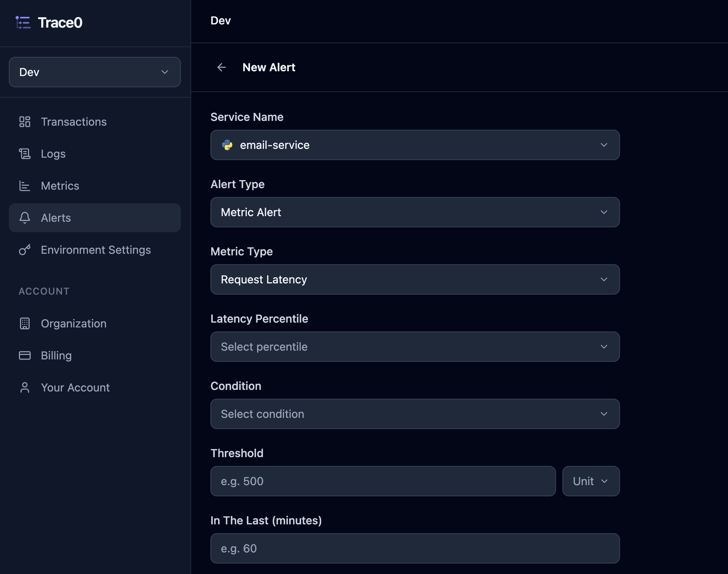Open the Select condition dropdown
Viewport: 728px width, 574px height.
[415, 414]
